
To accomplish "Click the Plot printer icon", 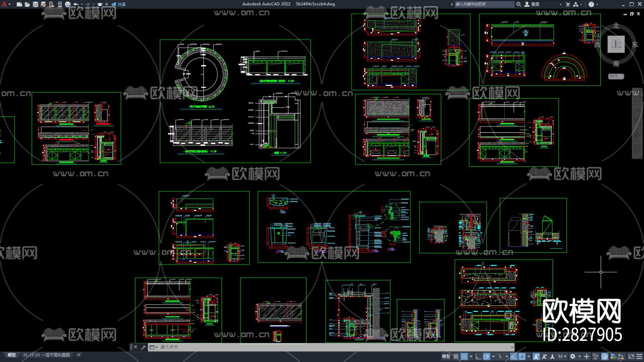I will pyautogui.click(x=68, y=4).
